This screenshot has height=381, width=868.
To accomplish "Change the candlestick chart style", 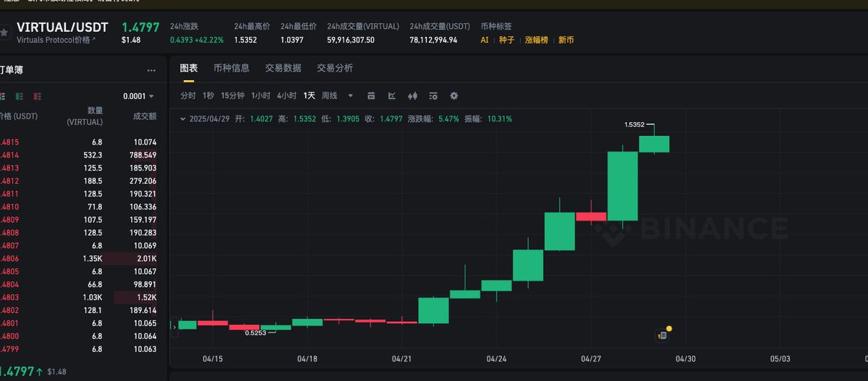I will pyautogui.click(x=413, y=95).
